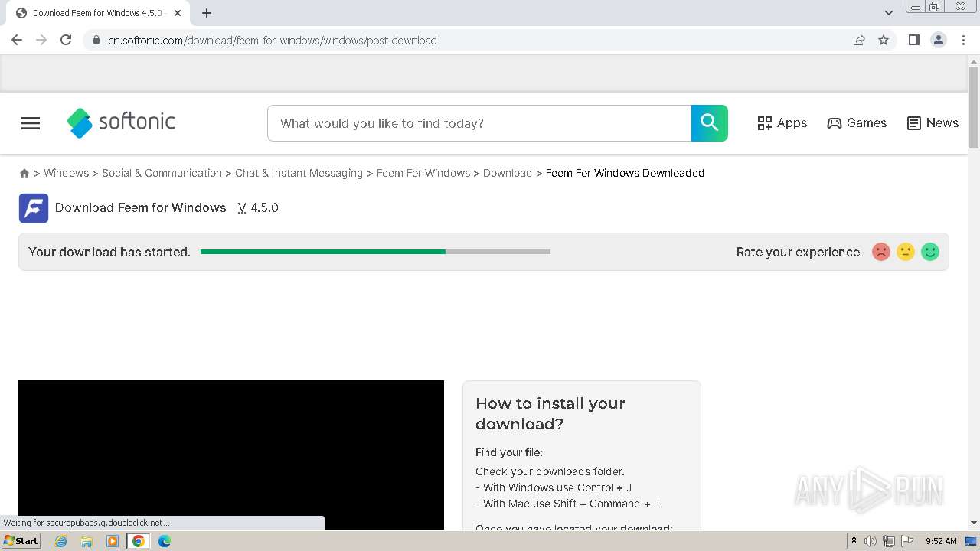Open a new Chrome tab
The image size is (980, 551).
pos(207,13)
